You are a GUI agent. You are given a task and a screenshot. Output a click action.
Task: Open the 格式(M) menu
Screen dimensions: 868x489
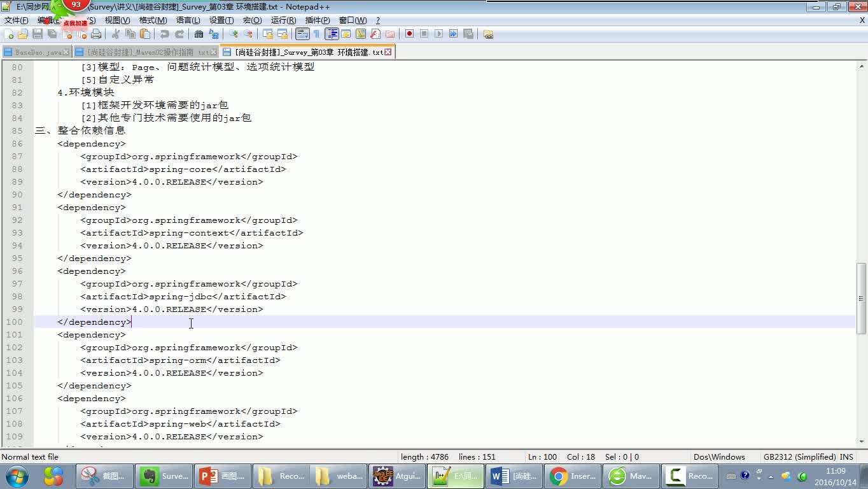point(153,20)
